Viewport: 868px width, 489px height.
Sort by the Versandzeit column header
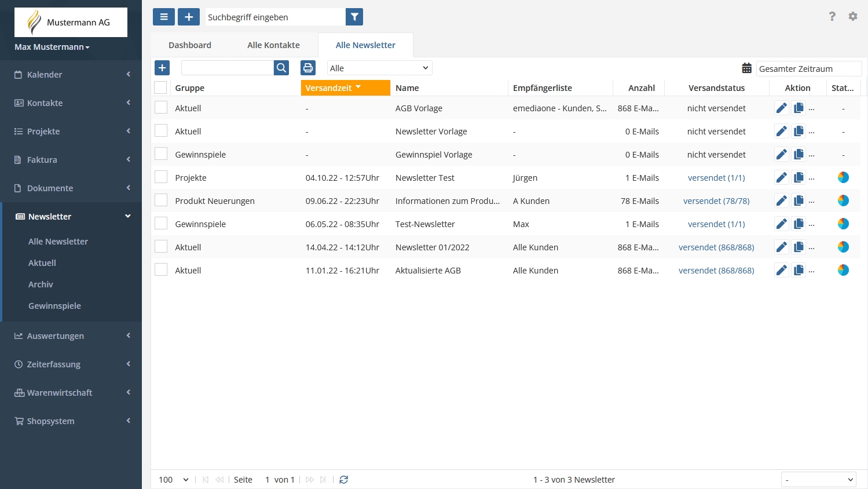[346, 87]
